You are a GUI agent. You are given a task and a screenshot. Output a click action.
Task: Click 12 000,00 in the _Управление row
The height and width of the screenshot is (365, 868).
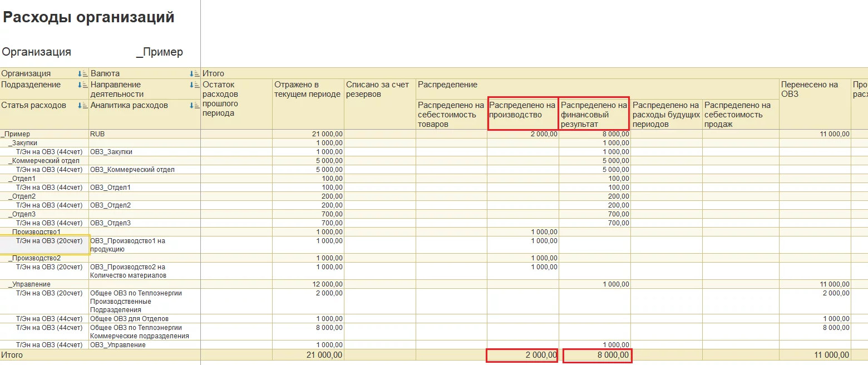327,284
